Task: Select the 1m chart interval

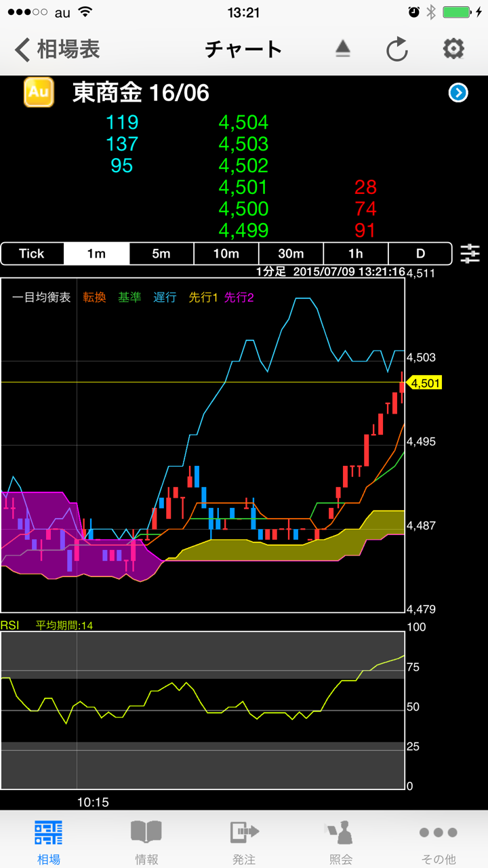Action: pos(96,254)
